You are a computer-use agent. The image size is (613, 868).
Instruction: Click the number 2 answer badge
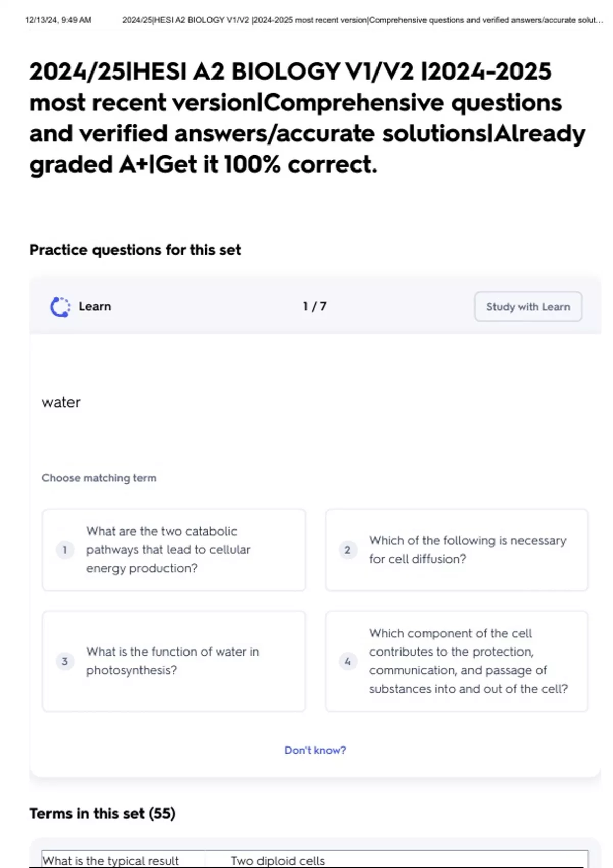click(347, 550)
